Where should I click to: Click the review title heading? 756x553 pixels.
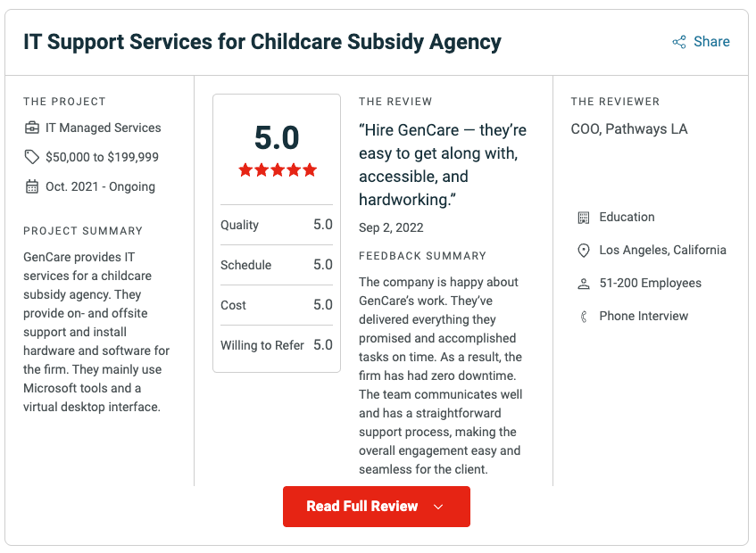[262, 42]
